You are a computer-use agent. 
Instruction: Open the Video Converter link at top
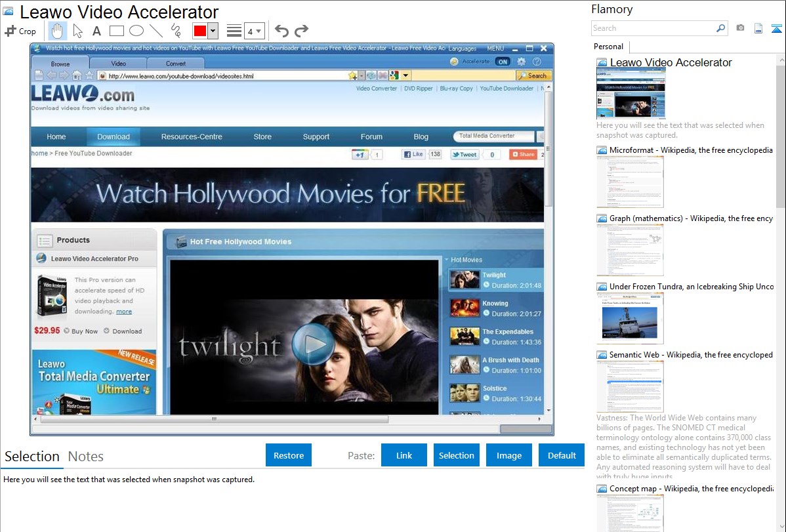tap(377, 89)
